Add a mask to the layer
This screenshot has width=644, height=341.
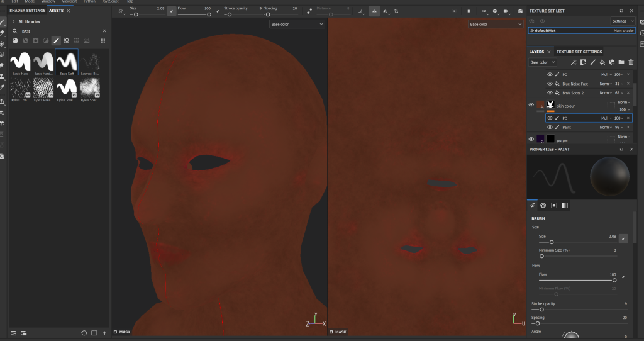coord(583,62)
